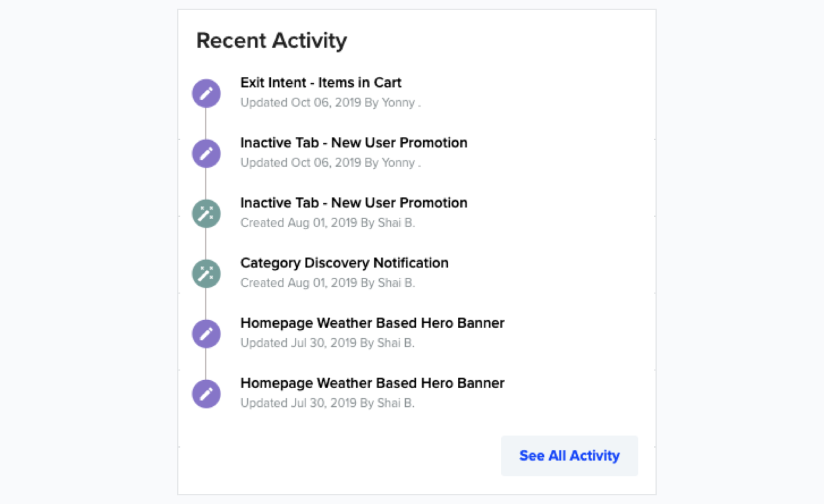This screenshot has width=824, height=504.
Task: Open Category Discovery Notification activity
Action: pos(344,263)
